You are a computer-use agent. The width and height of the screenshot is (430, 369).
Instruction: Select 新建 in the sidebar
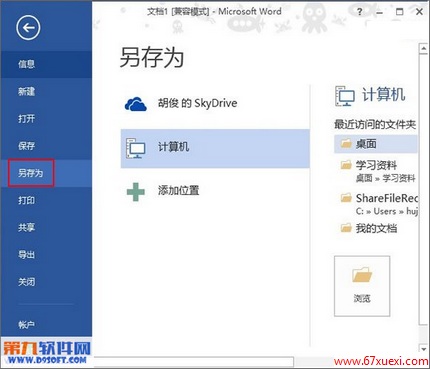46,91
